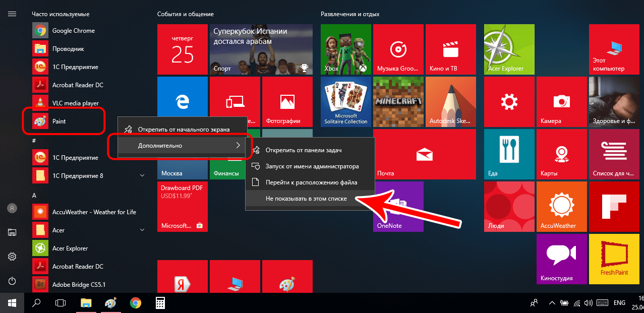The height and width of the screenshot is (313, 644).
Task: Open the FreshPaint tile
Action: 613,259
